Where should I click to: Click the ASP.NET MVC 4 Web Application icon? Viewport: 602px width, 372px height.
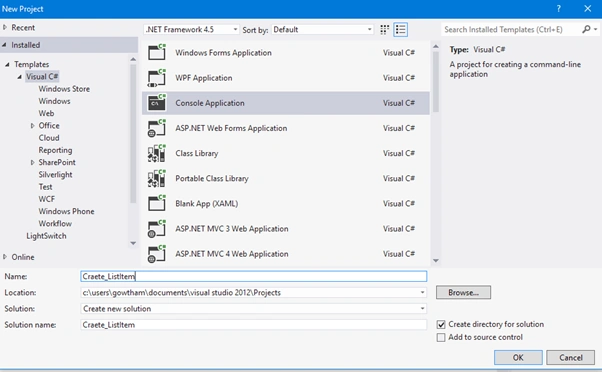[x=157, y=254]
